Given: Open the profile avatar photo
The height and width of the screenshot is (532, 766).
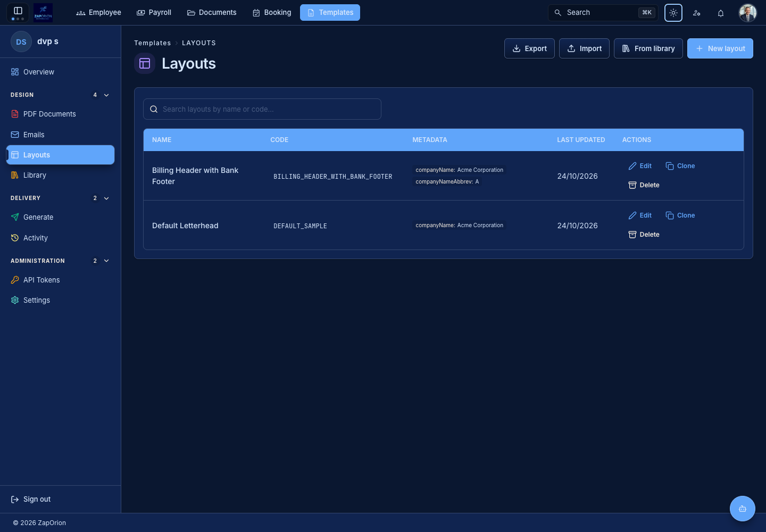Looking at the screenshot, I should tap(748, 13).
